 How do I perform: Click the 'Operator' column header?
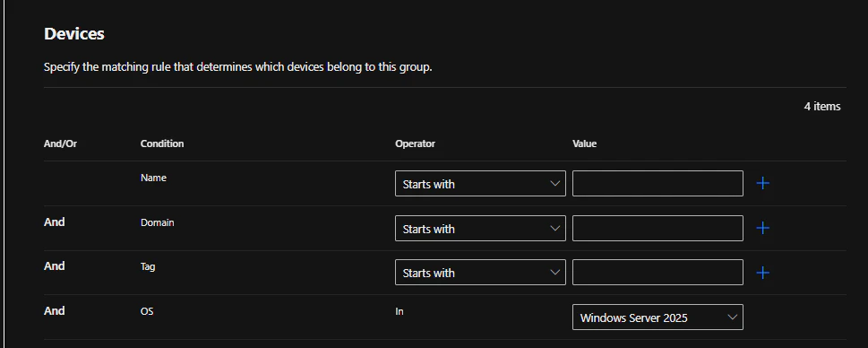tap(415, 144)
